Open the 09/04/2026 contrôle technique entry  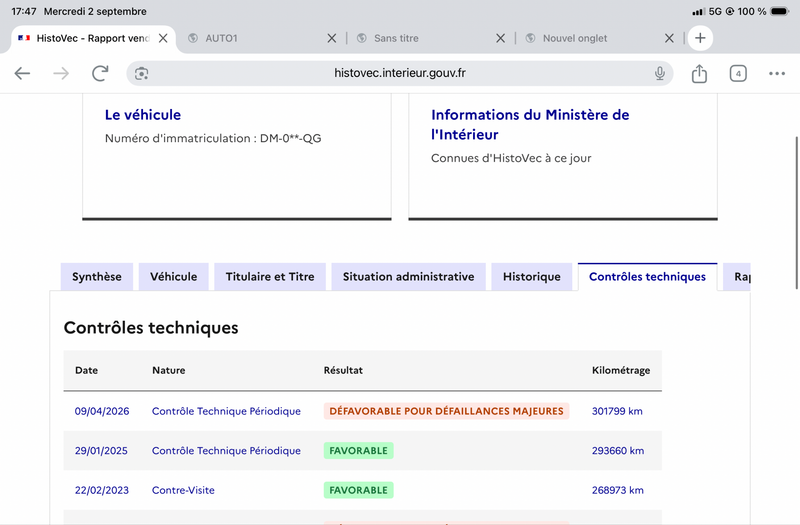(x=102, y=411)
